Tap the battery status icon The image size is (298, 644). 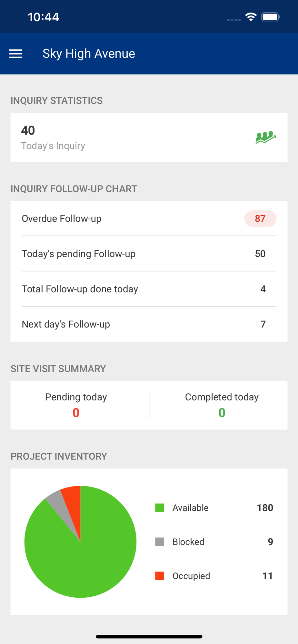[x=271, y=17]
